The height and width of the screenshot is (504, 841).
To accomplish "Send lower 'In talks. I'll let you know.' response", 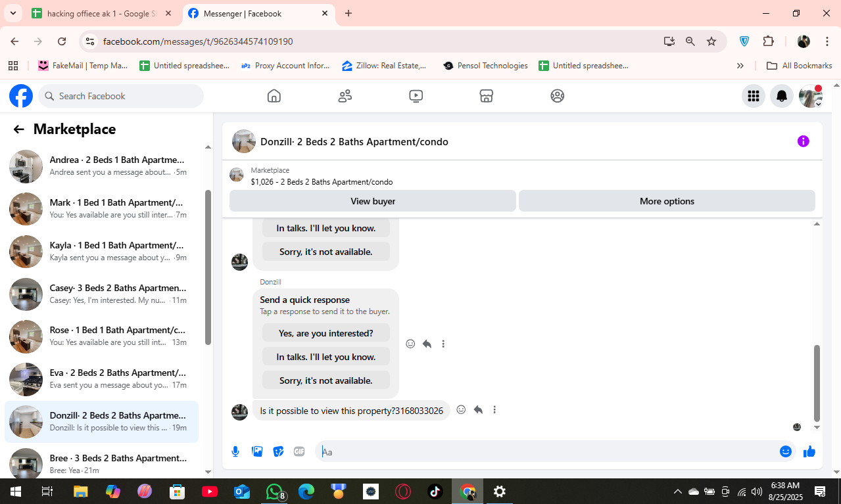I will pyautogui.click(x=326, y=357).
